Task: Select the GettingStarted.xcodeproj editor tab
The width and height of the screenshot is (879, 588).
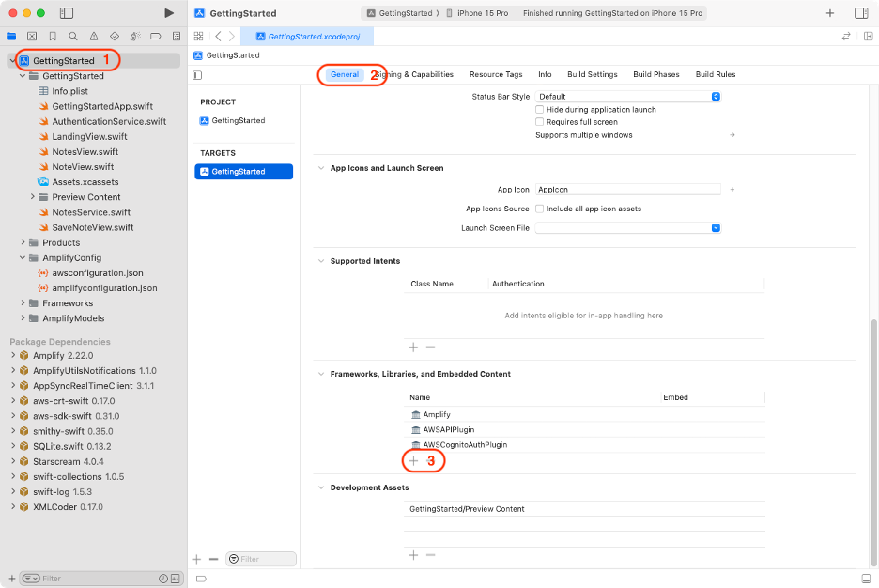Action: tap(307, 37)
